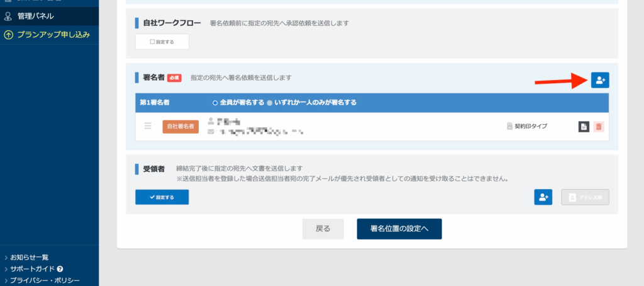
Task: Select いずれか一人のみが署名する radio option
Action: pos(269,103)
